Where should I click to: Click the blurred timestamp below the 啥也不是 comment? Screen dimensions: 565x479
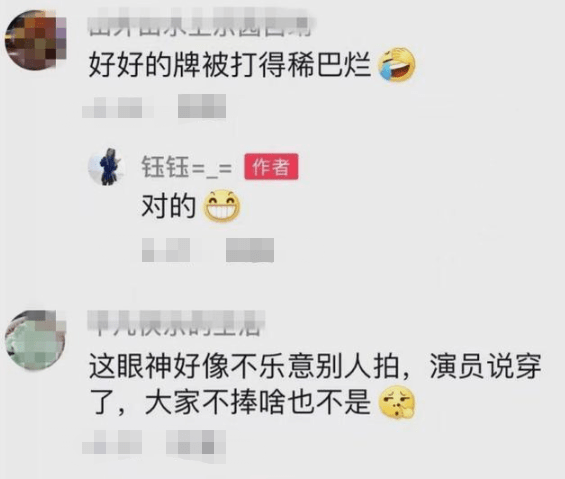click(x=112, y=442)
